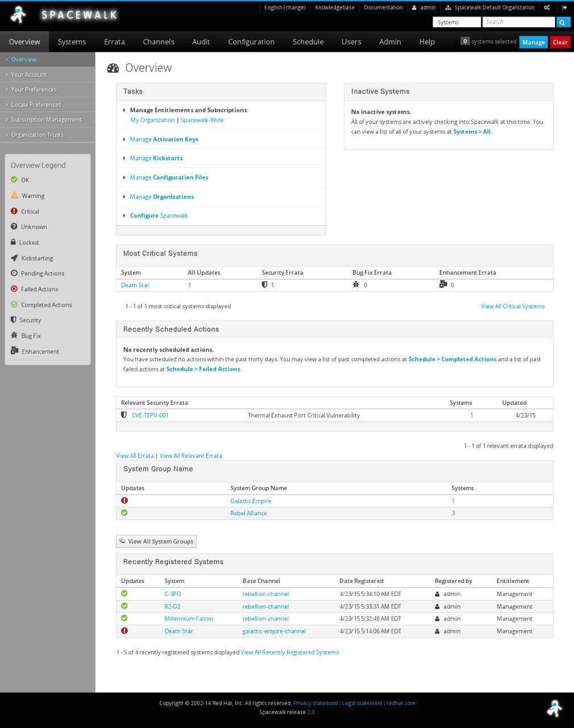Click the Pending Actions clock legend icon
574x728 pixels.
14,273
